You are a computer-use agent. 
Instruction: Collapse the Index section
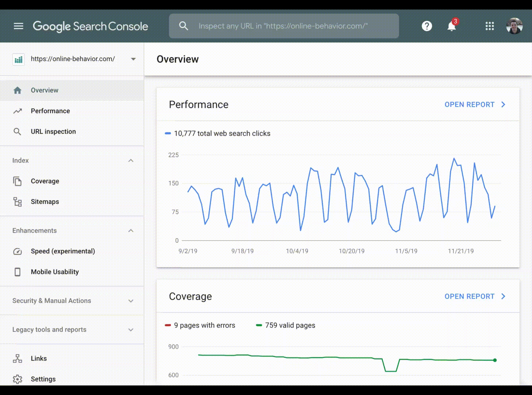131,161
